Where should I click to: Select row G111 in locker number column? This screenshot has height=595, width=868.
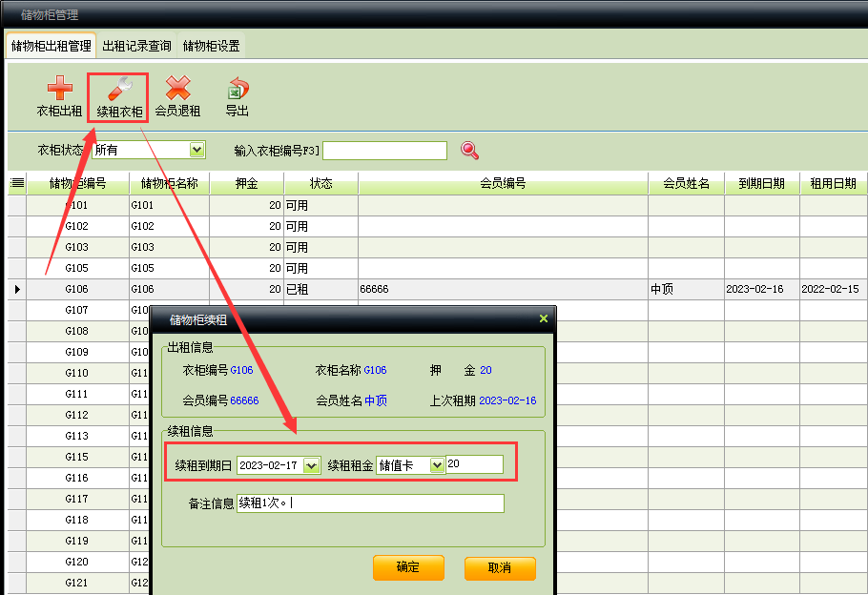77,394
